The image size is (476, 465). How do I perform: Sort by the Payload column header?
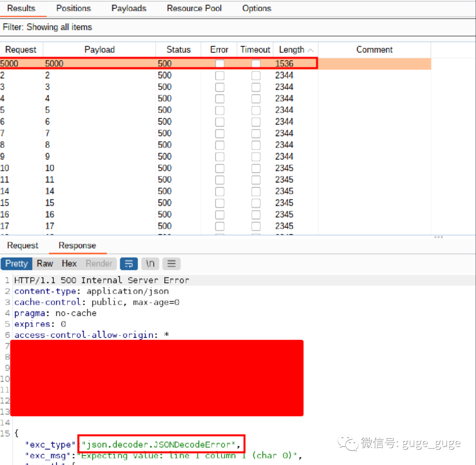(x=100, y=50)
